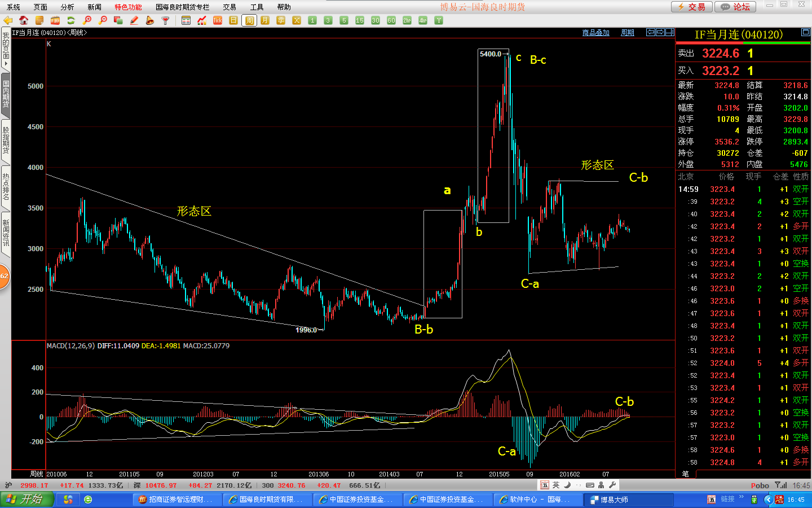Select 2hr chart period

point(407,20)
